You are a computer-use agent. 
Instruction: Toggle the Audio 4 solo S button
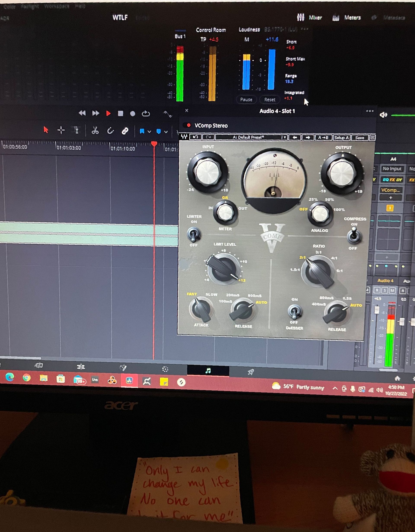385,290
